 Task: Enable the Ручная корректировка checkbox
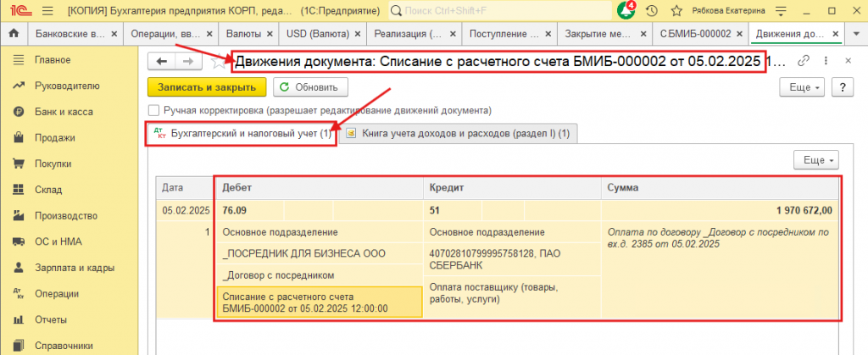point(153,110)
